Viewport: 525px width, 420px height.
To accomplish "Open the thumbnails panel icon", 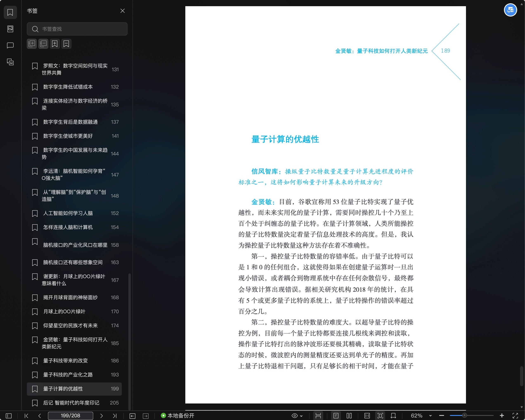I will pyautogui.click(x=10, y=29).
